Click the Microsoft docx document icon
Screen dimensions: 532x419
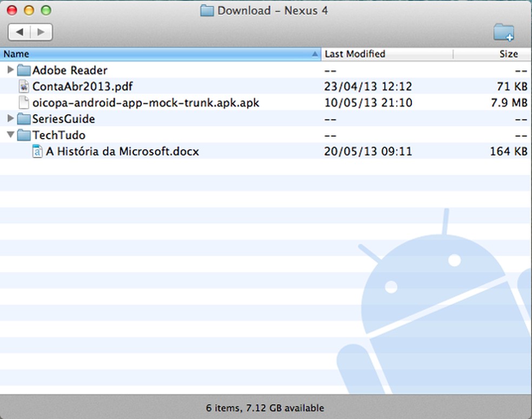(x=37, y=151)
